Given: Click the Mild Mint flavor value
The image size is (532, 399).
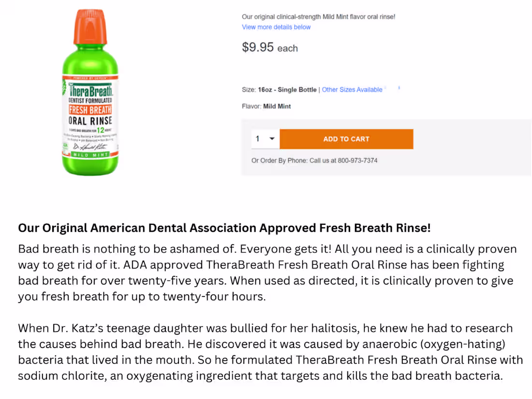Looking at the screenshot, I should click(x=277, y=106).
